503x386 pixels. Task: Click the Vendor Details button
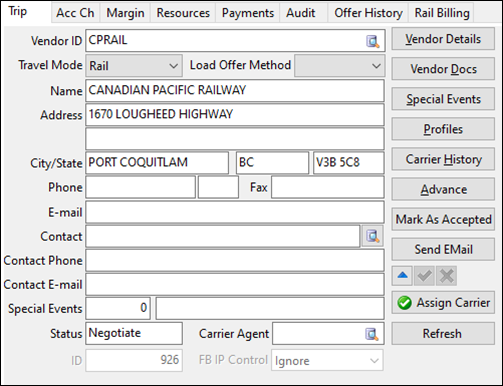point(443,39)
